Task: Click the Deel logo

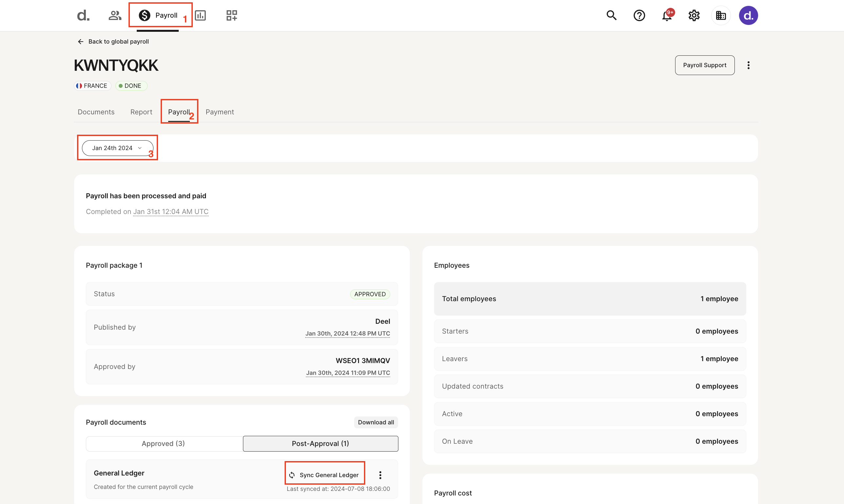Action: coord(83,15)
